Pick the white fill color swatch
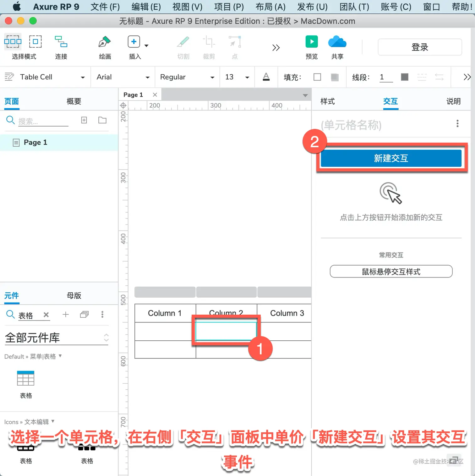Screen dimensions: 475x476 click(317, 77)
